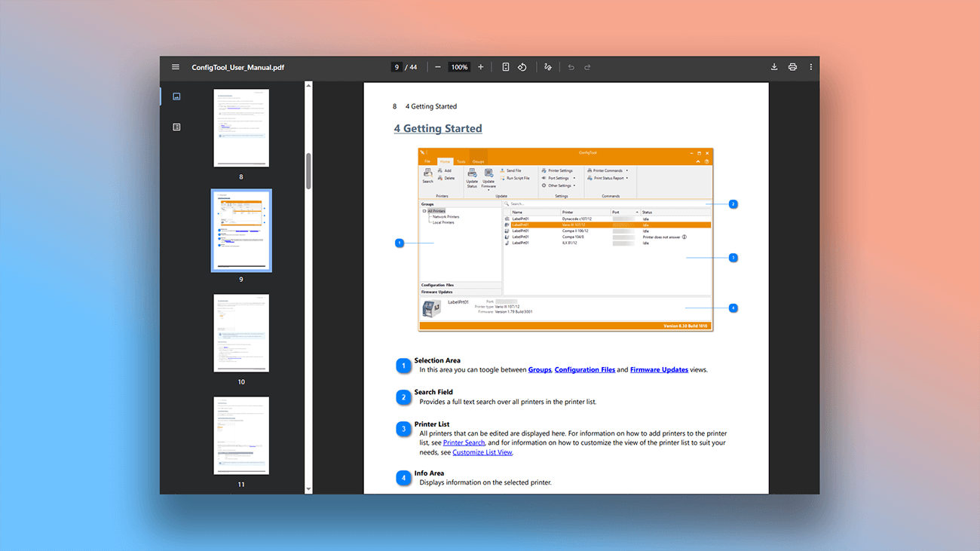
Task: Undo the last annotation
Action: click(571, 66)
